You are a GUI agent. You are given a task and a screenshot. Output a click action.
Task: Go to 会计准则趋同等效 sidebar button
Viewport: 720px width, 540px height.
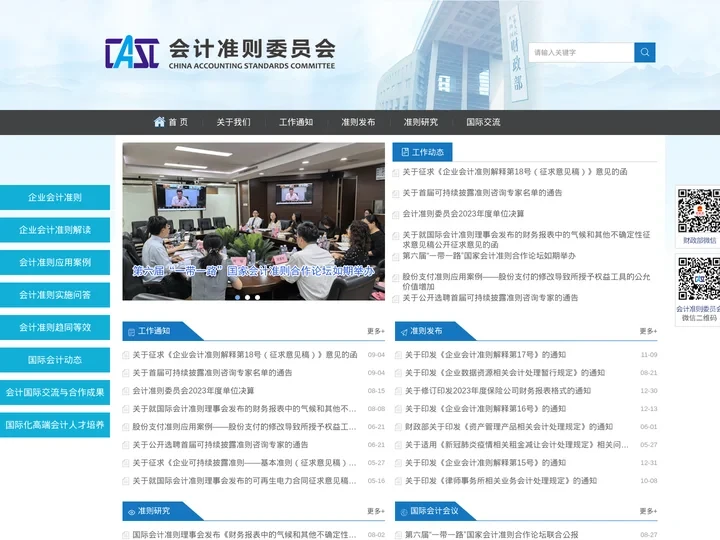55,327
